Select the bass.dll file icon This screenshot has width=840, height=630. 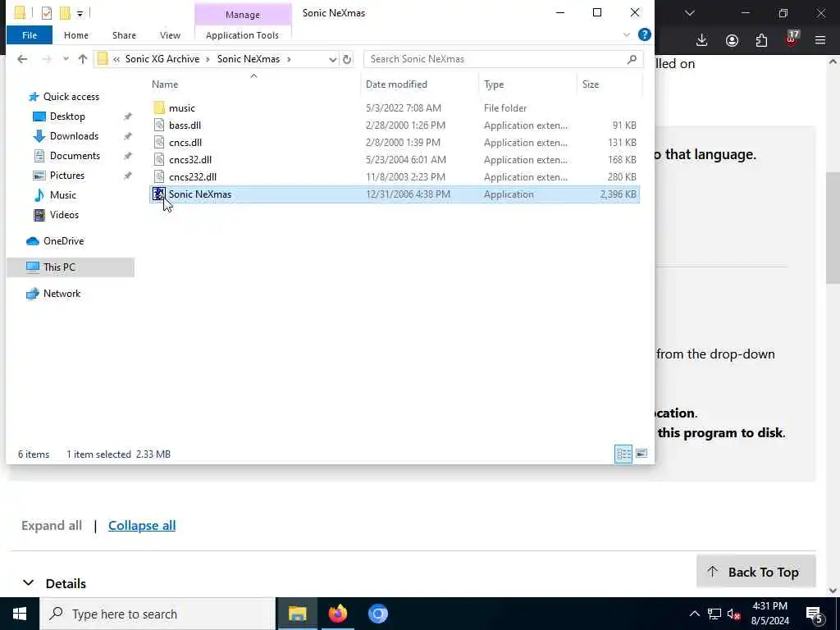pyautogui.click(x=159, y=125)
